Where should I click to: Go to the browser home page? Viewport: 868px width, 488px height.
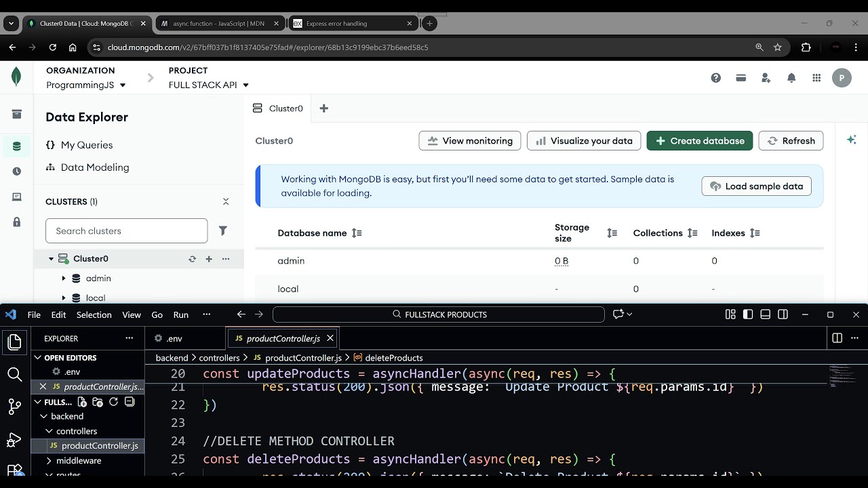(x=73, y=47)
